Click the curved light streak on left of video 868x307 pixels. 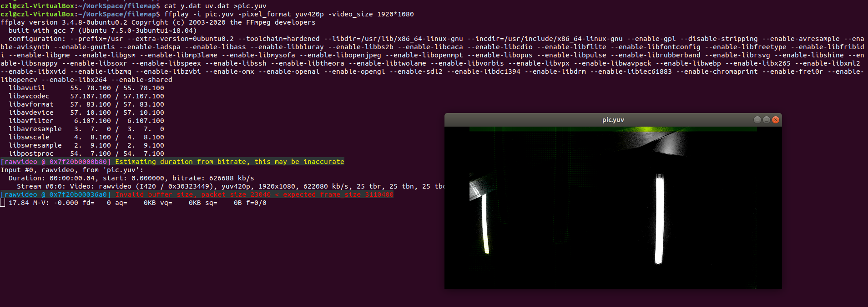click(x=485, y=223)
